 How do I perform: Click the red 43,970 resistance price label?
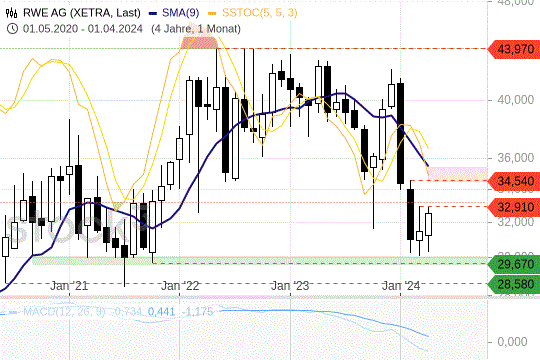click(514, 49)
